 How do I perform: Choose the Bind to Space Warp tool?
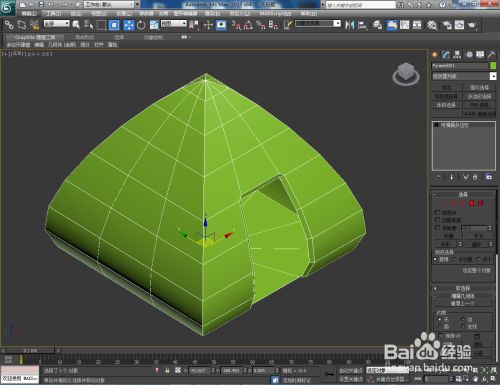pyautogui.click(x=34, y=25)
